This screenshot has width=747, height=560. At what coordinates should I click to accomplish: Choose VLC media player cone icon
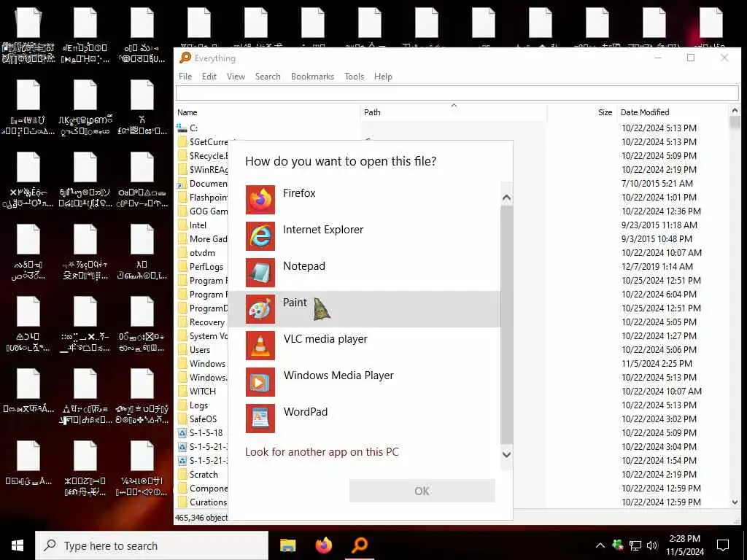(x=260, y=346)
